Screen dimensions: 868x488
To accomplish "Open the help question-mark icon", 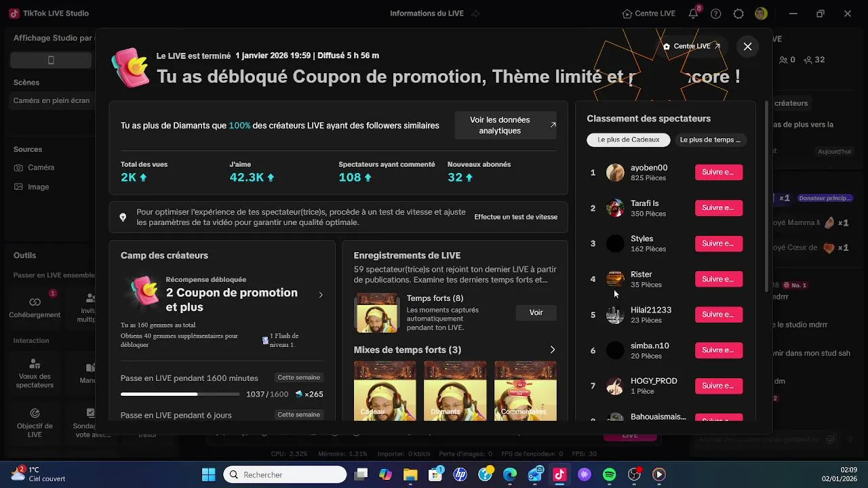I will pyautogui.click(x=716, y=14).
